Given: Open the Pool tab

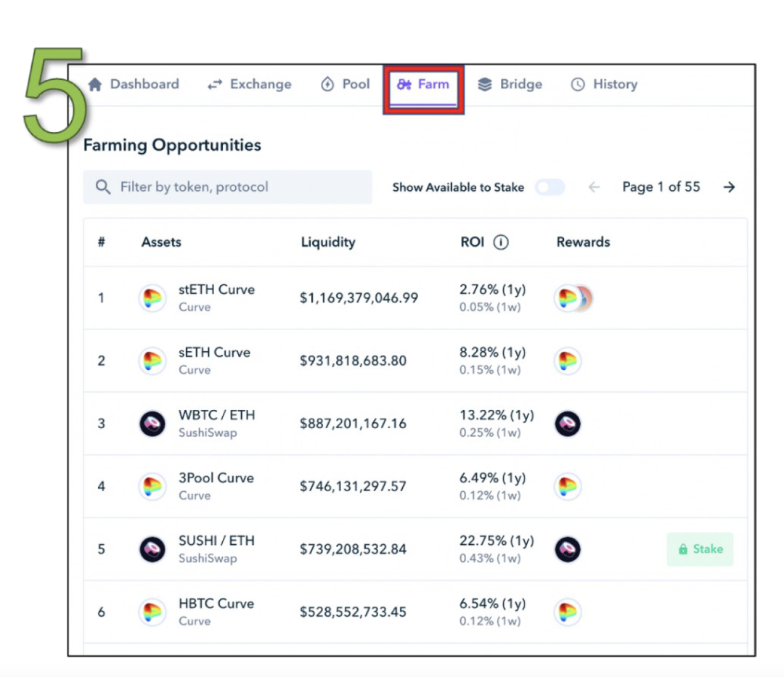Looking at the screenshot, I should 345,84.
